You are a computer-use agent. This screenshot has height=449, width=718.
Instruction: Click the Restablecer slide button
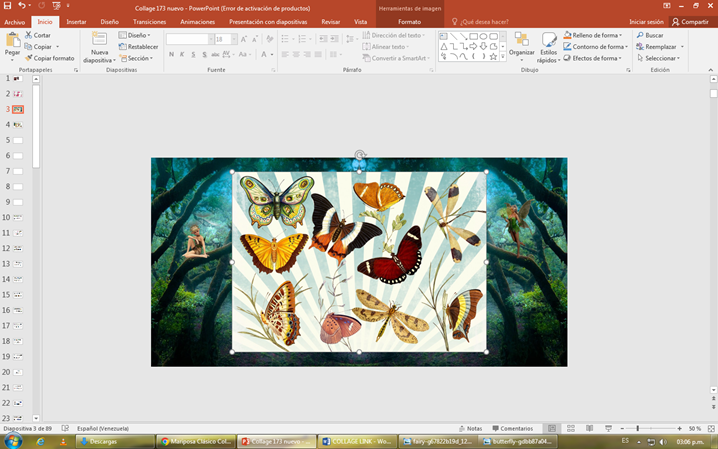coord(138,47)
